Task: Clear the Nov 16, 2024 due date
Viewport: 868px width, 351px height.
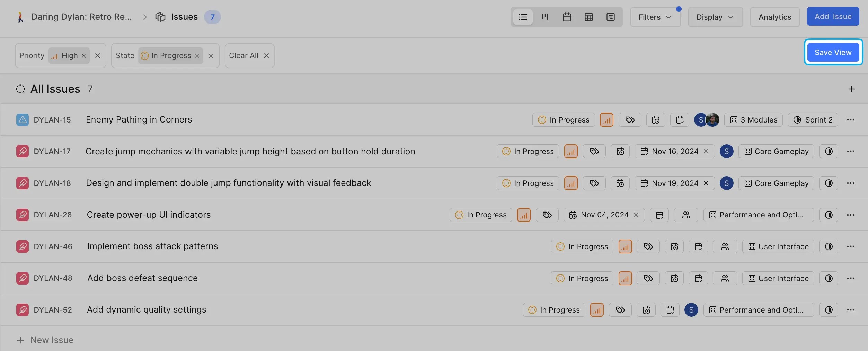Action: click(706, 151)
